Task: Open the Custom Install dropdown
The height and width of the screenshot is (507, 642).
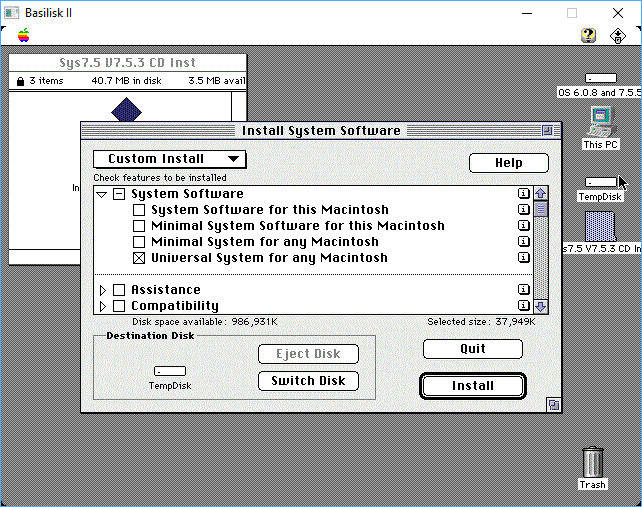Action: coord(170,159)
